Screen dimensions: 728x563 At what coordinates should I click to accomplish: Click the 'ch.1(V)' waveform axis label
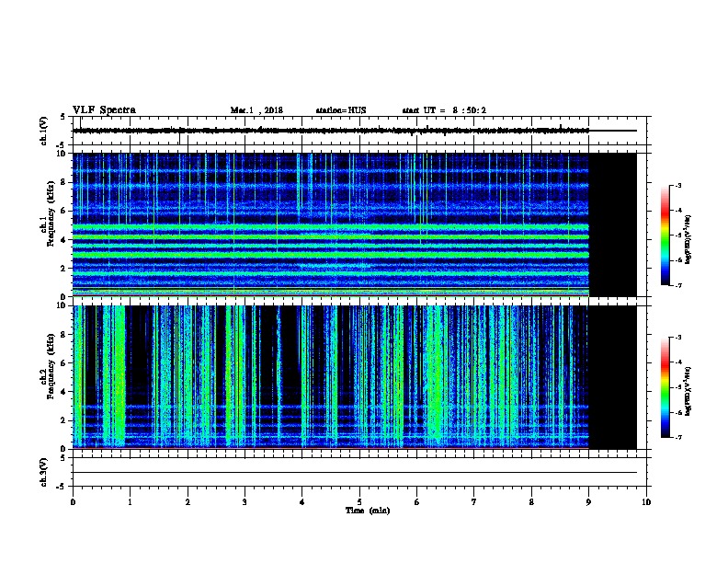[44, 131]
